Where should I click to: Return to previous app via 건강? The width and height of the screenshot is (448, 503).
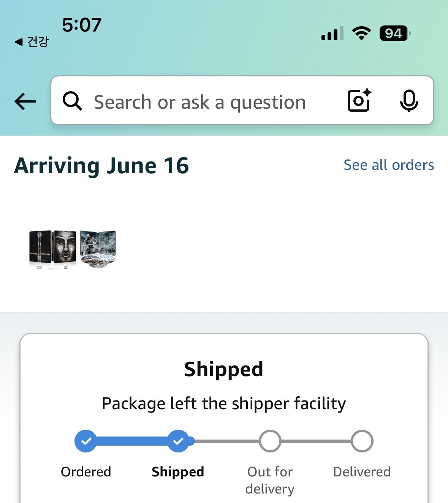tap(32, 41)
